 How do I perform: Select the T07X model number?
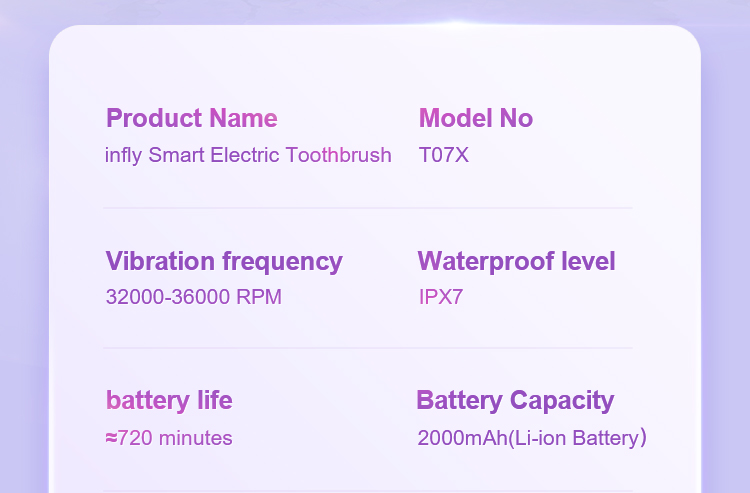(444, 155)
